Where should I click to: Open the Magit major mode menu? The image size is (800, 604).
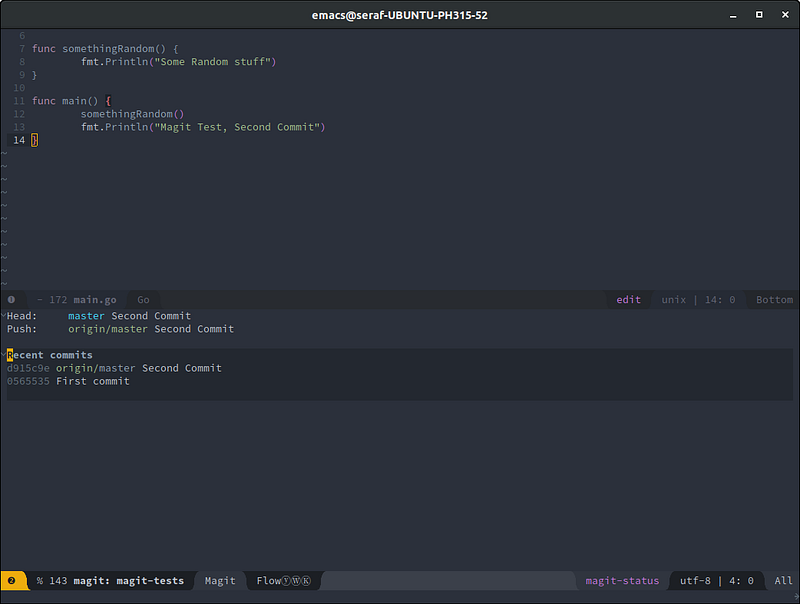click(x=220, y=580)
